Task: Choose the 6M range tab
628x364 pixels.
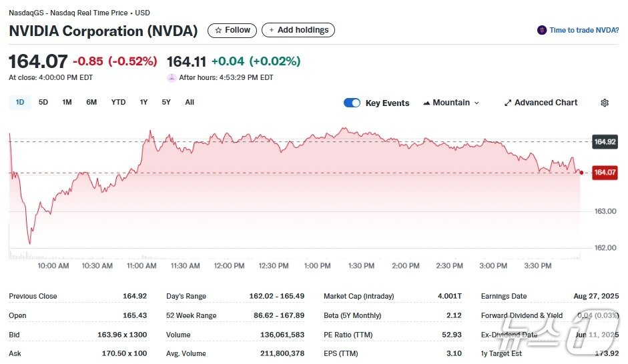Action: point(91,102)
